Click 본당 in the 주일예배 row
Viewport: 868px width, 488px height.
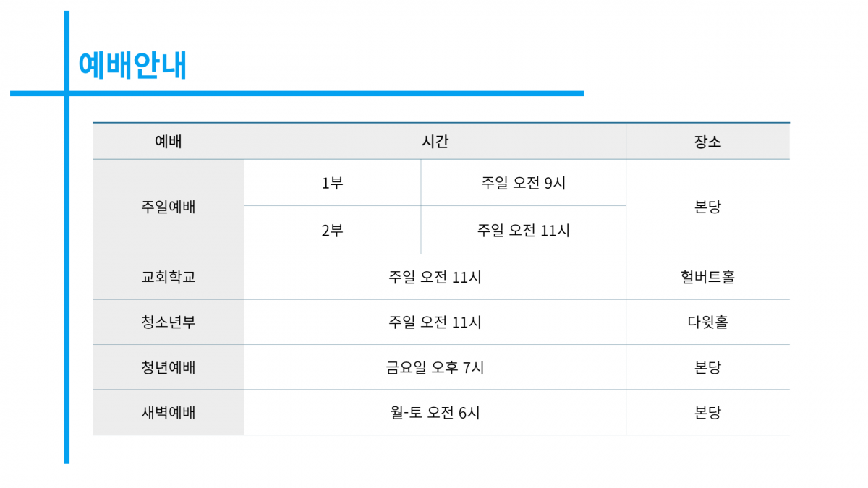(x=708, y=207)
